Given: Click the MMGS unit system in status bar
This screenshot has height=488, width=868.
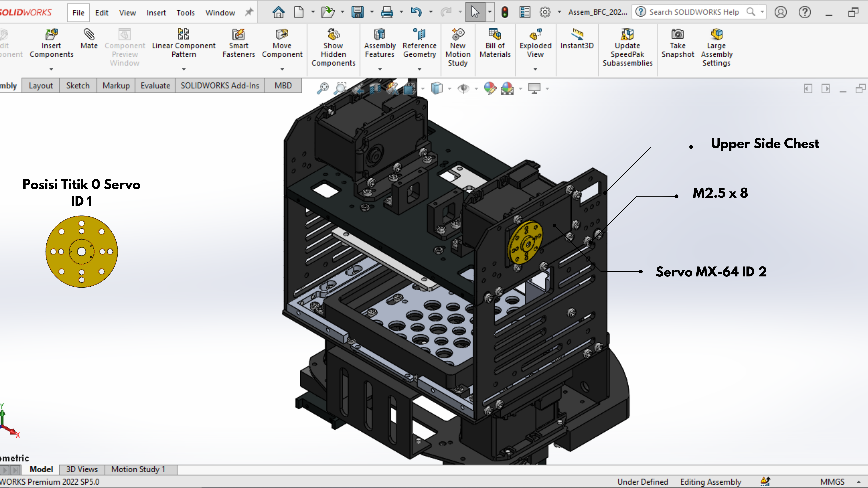Looking at the screenshot, I should (x=832, y=482).
